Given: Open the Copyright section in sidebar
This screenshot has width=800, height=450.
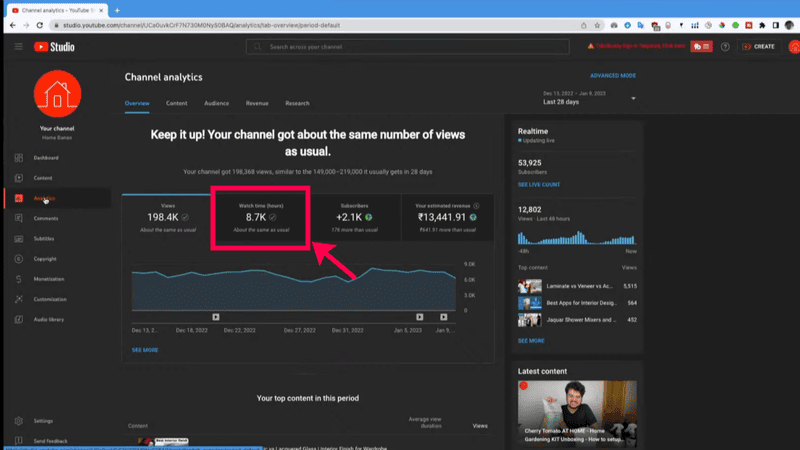Looking at the screenshot, I should click(19, 259).
